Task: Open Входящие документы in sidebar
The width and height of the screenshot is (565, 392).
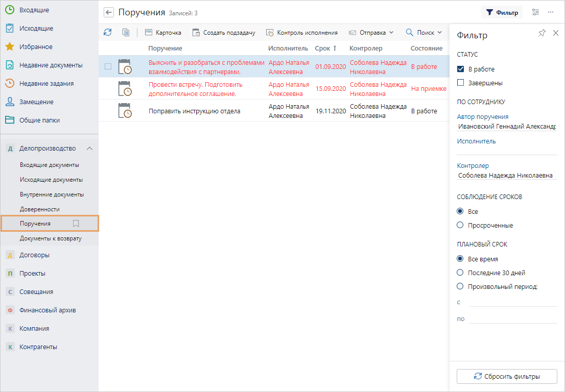Action: pyautogui.click(x=50, y=165)
